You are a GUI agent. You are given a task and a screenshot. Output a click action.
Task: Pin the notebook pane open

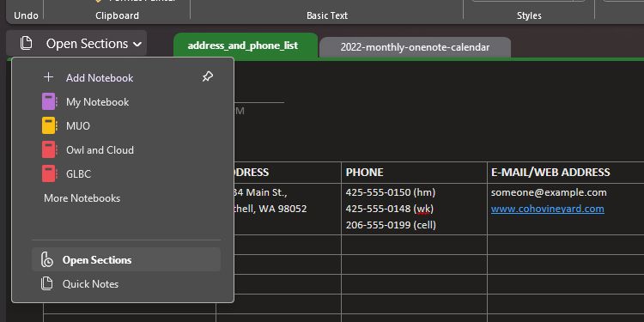208,76
